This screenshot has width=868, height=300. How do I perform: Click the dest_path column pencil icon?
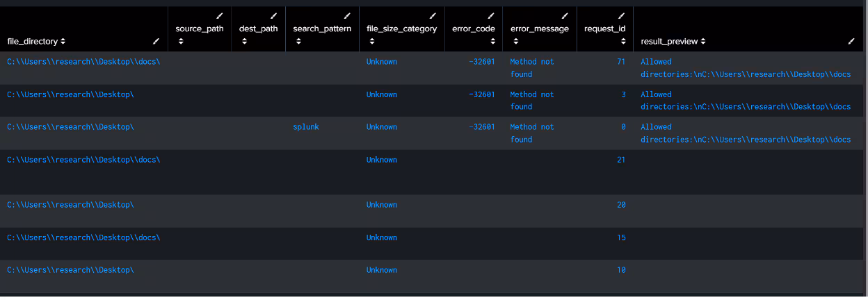273,15
